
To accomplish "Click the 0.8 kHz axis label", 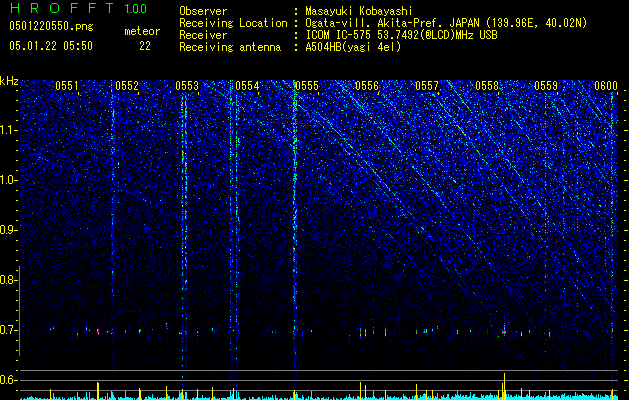I will pos(9,280).
